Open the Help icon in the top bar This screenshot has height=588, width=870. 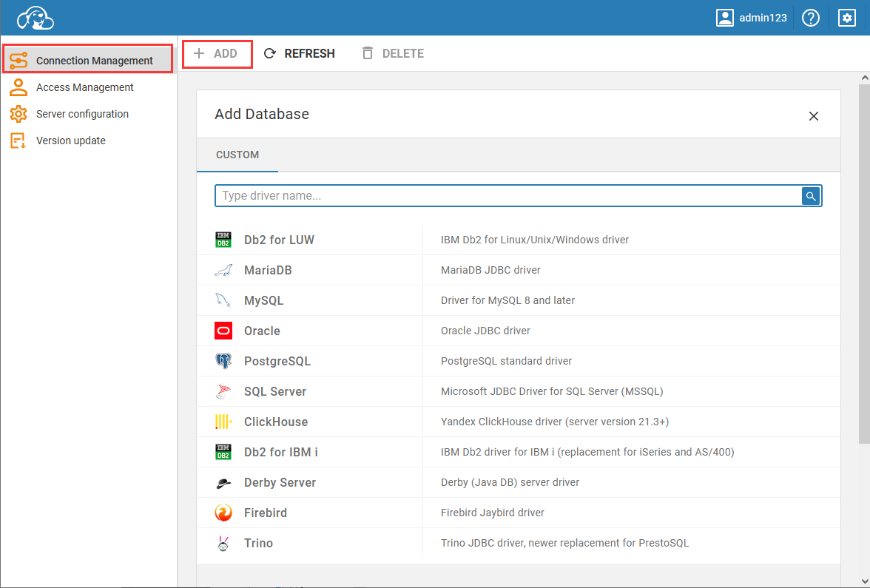[x=811, y=18]
